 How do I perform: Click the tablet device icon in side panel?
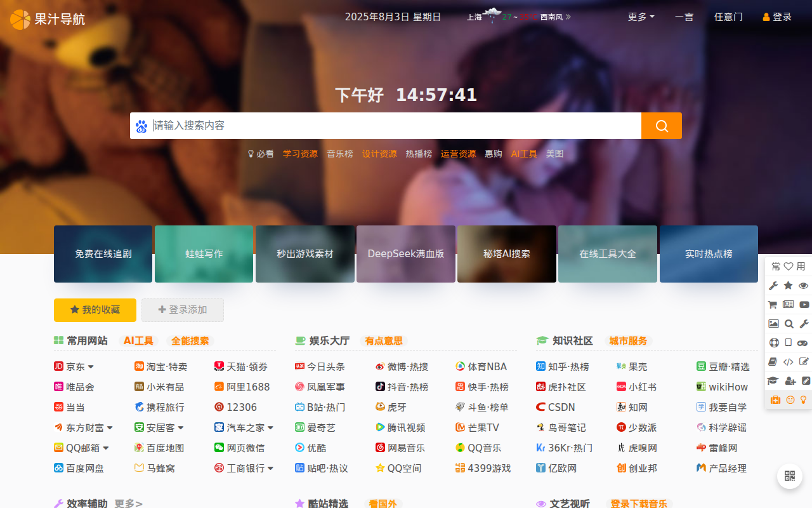(x=789, y=343)
